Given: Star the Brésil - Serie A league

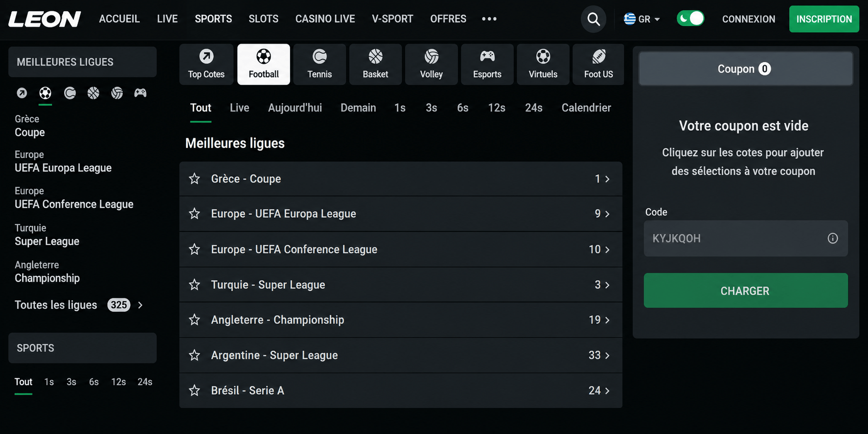Looking at the screenshot, I should (195, 390).
